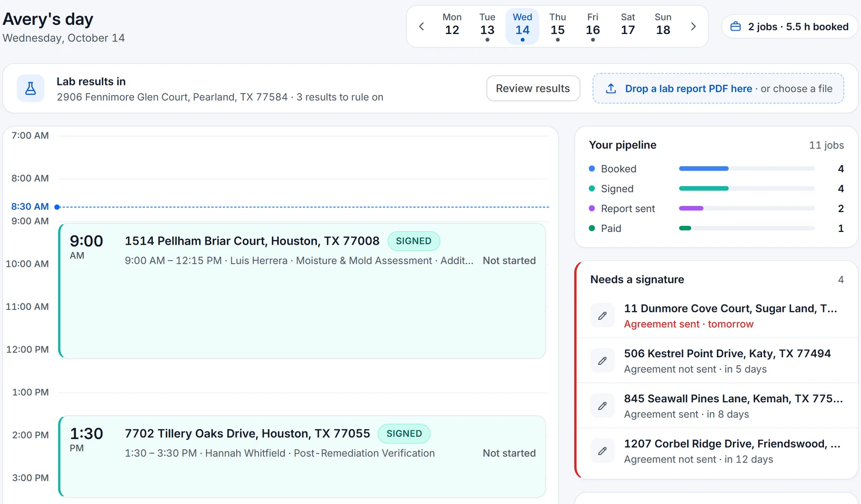Open the 7702 Tillery Oaks Drive job
Screen dimensions: 861x504
click(x=302, y=457)
